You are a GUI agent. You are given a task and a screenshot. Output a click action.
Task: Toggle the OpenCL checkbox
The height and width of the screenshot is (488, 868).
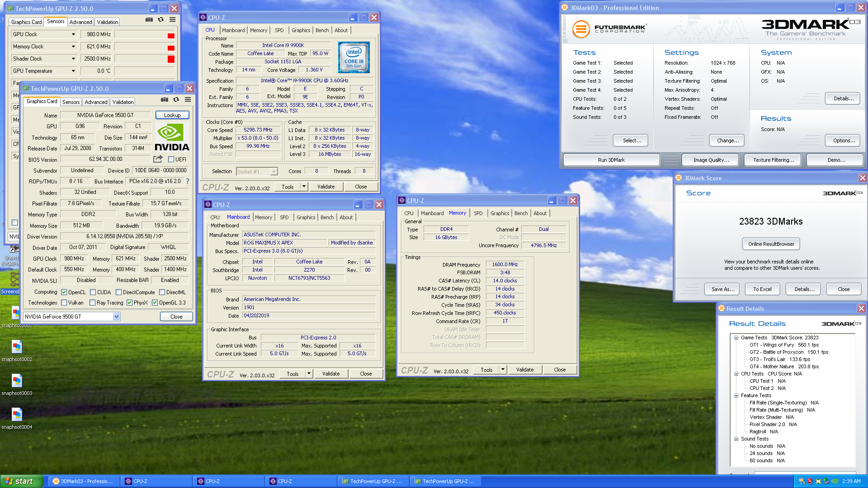click(64, 292)
